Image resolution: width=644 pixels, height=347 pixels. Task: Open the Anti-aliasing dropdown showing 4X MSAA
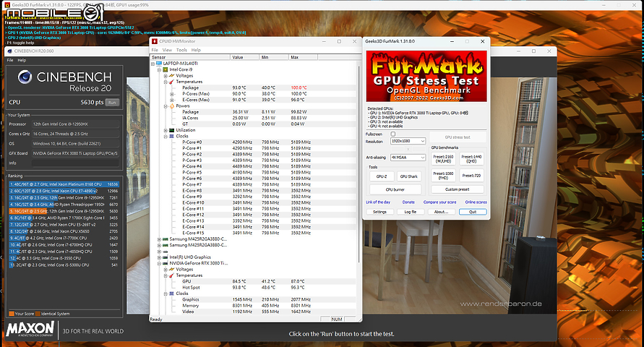(408, 158)
